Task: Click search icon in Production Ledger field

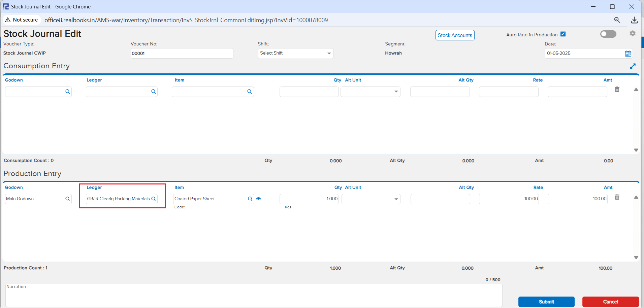Action: (x=154, y=199)
